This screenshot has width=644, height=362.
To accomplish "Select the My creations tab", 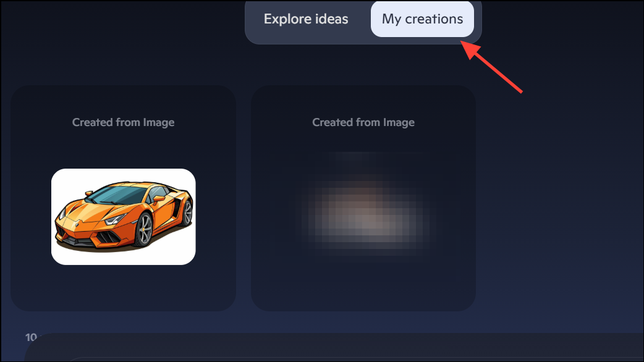I will click(422, 19).
